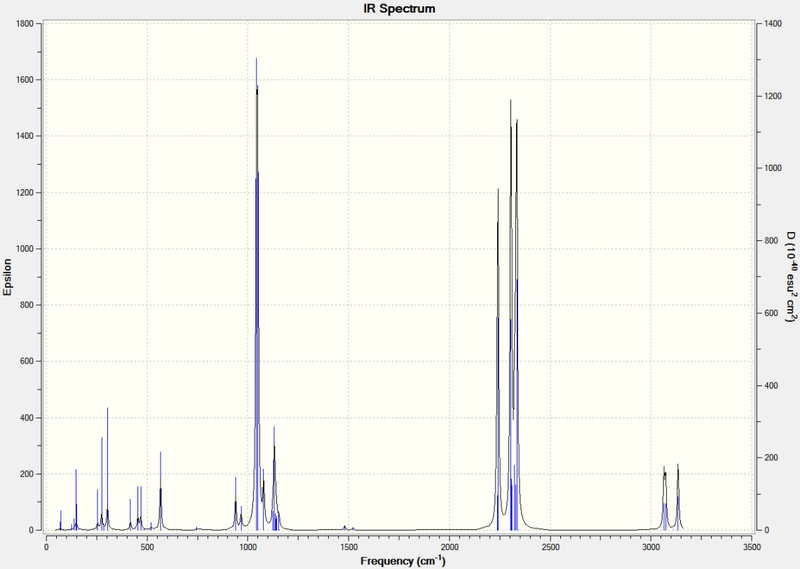Click the 200 tick on Epsilon axis
This screenshot has width=800, height=569.
[27, 474]
